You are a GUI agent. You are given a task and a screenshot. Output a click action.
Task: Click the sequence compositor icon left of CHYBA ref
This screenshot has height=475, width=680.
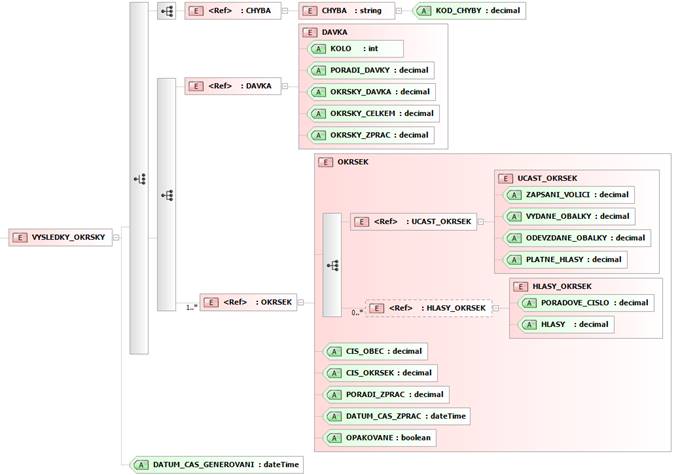coord(165,11)
